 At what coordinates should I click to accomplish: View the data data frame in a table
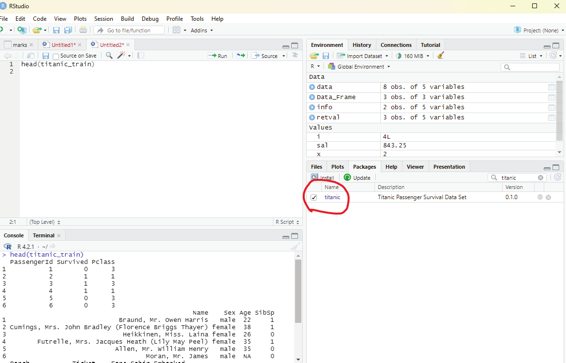551,87
